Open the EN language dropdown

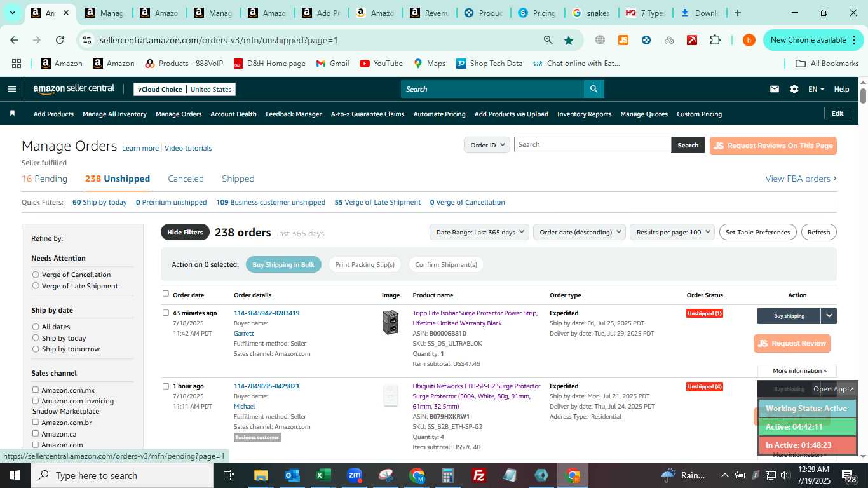point(816,89)
